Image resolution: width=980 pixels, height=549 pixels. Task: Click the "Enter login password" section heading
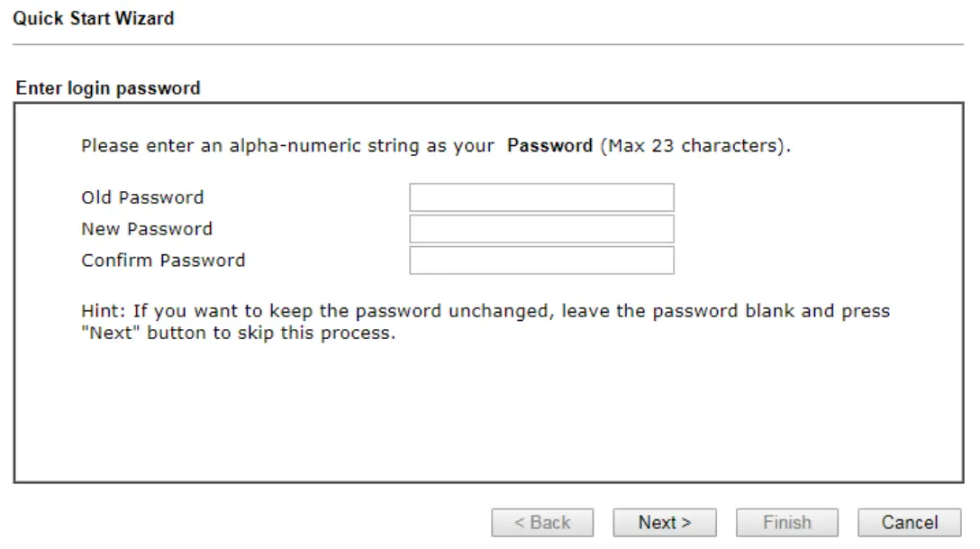[108, 88]
